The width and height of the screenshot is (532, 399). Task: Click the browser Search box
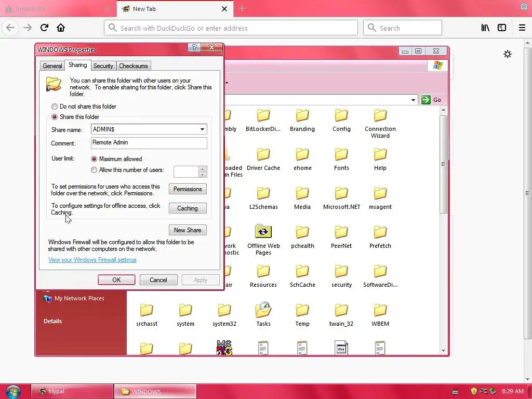pos(403,28)
